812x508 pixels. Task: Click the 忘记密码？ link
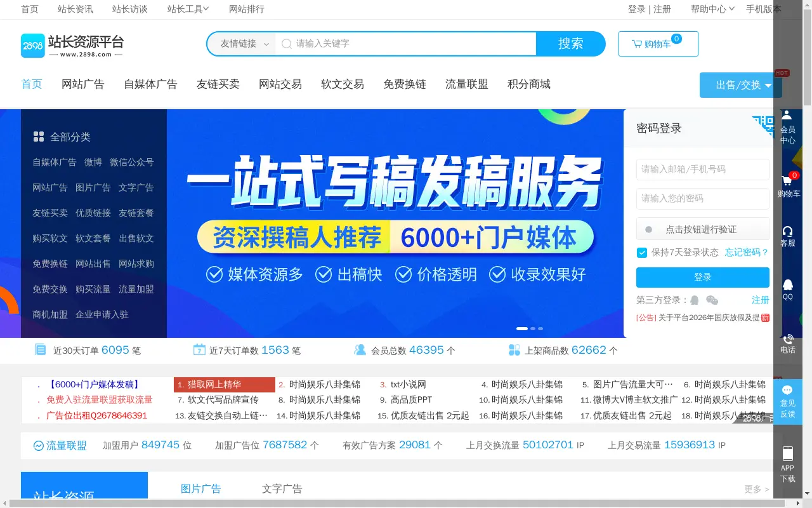[747, 253]
